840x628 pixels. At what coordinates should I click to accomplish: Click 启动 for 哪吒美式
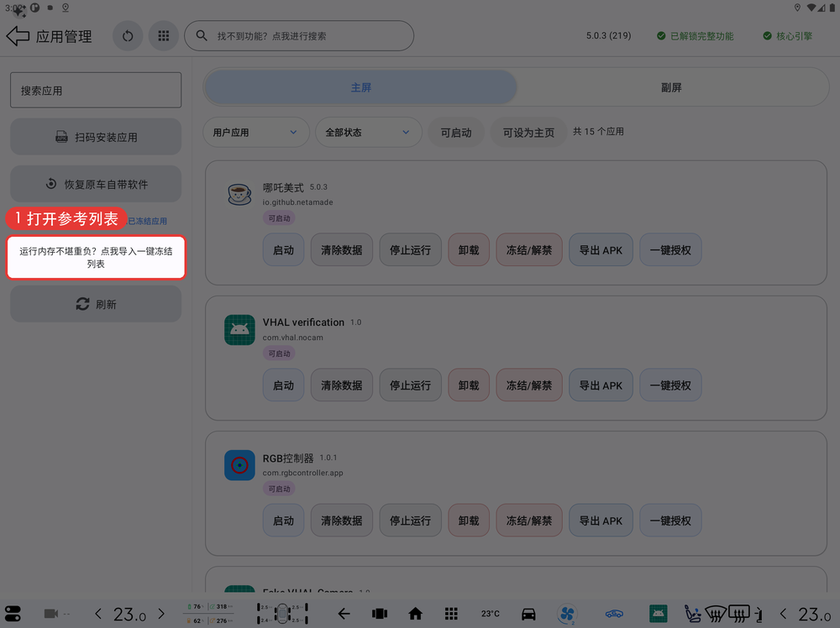(283, 249)
